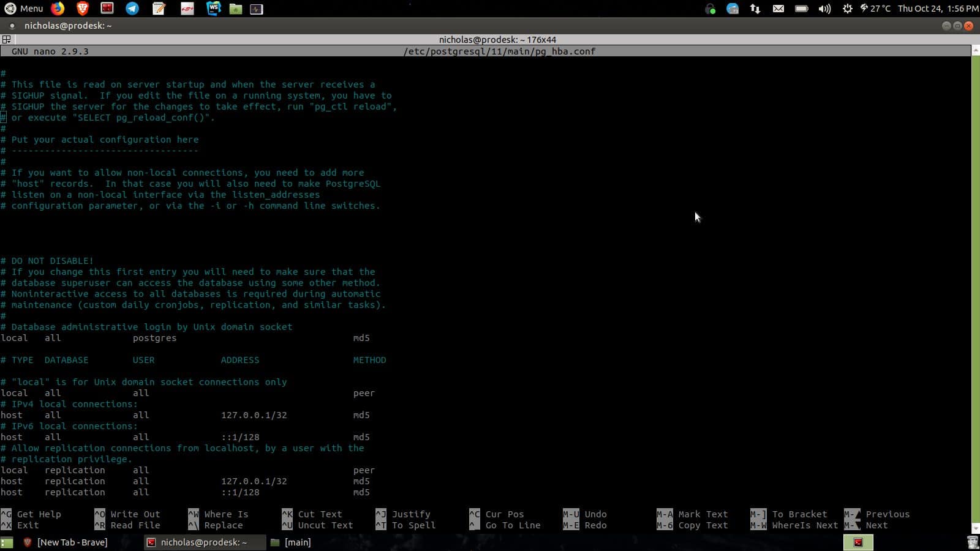Open the Menu in the top panel
Viewport: 980px width, 551px height.
pos(24,9)
